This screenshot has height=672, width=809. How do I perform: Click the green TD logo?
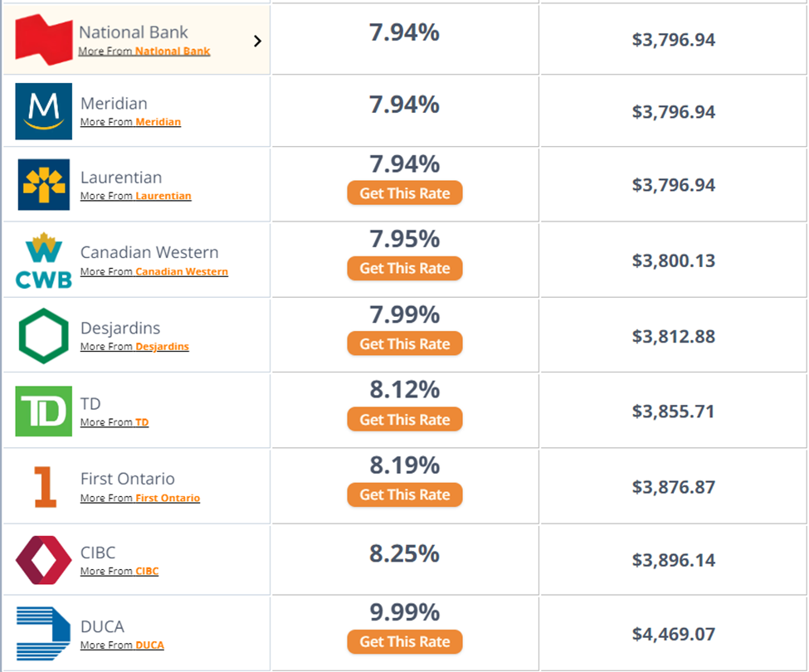[43, 411]
